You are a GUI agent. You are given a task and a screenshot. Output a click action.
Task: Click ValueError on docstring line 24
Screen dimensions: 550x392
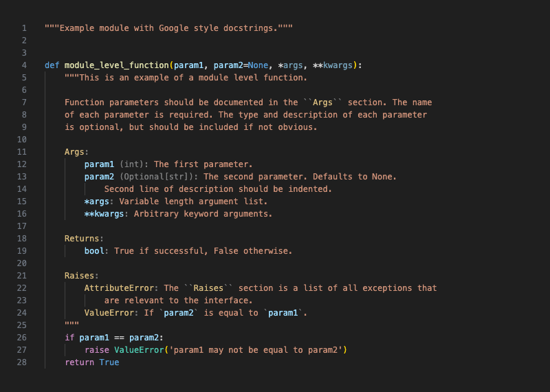pyautogui.click(x=109, y=313)
